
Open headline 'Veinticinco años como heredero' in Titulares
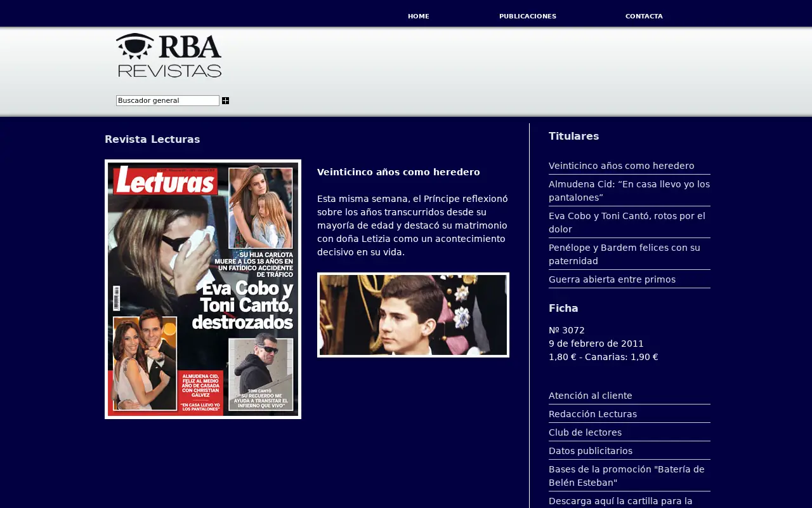[622, 166]
